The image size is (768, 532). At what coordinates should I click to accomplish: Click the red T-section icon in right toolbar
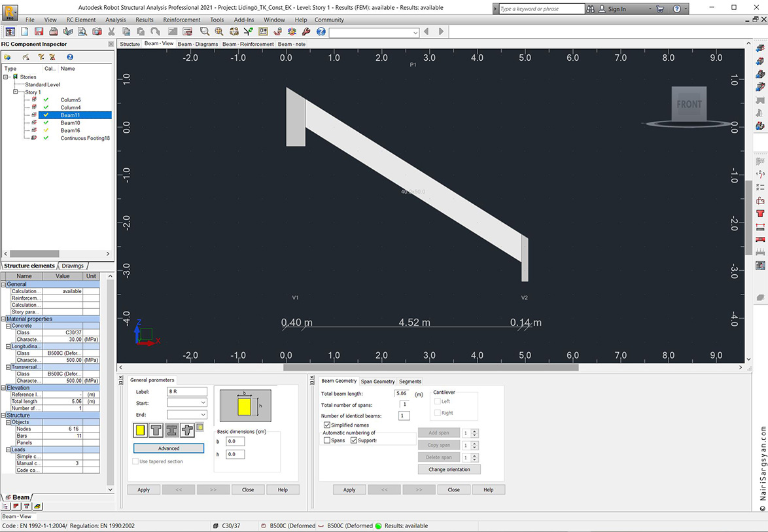click(x=760, y=213)
